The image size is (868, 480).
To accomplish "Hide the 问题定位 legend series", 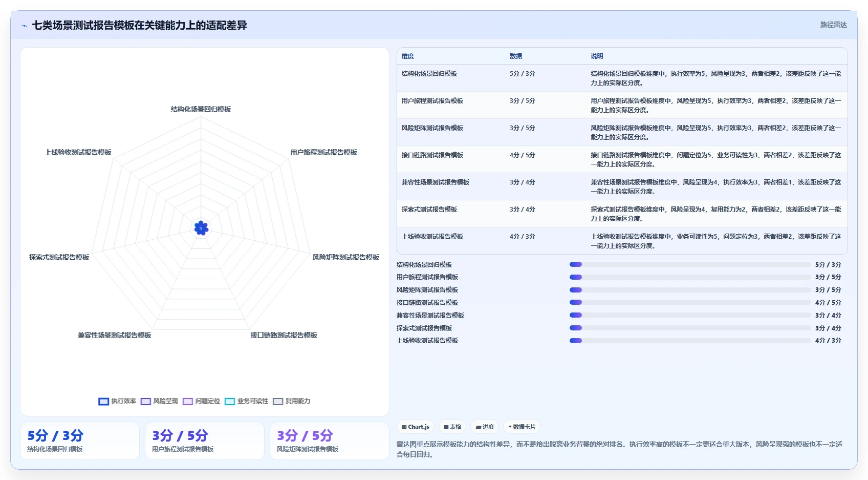I will tap(201, 401).
